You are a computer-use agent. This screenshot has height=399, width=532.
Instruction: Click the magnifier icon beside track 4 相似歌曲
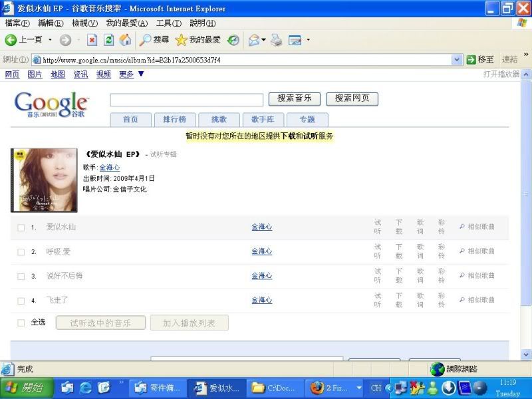click(x=462, y=300)
